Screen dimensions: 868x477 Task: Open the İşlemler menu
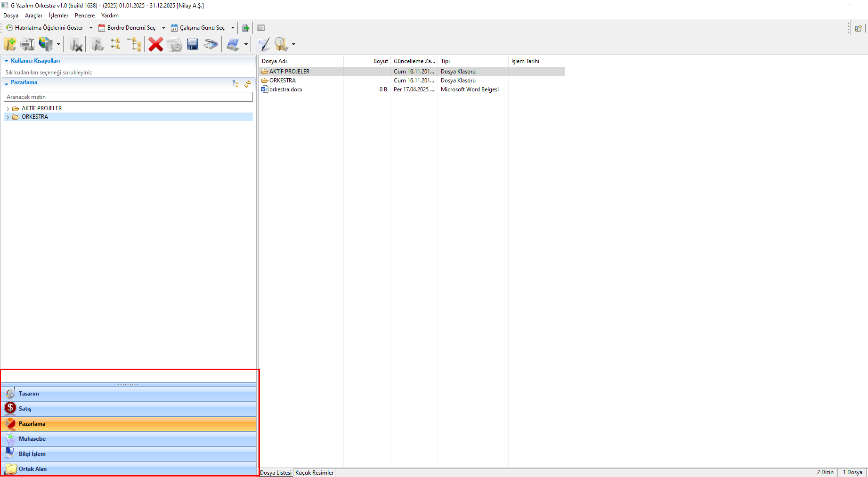coord(58,16)
